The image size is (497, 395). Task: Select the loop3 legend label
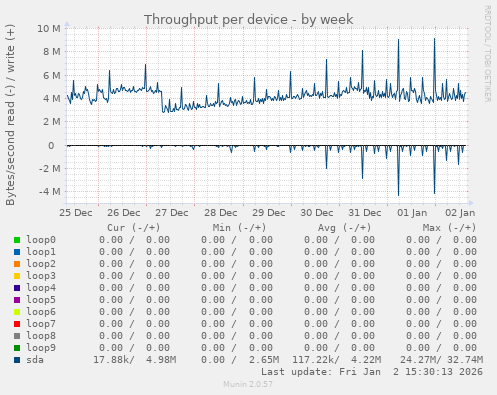41,276
